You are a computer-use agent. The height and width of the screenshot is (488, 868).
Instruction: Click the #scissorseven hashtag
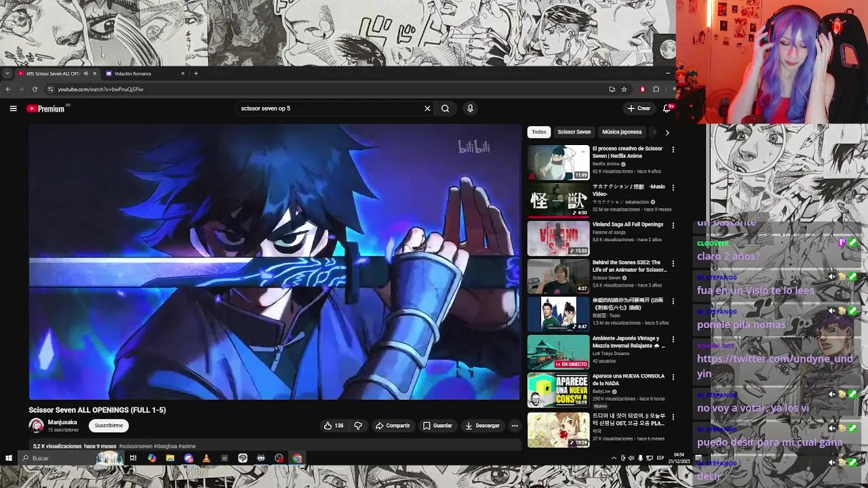coord(136,447)
